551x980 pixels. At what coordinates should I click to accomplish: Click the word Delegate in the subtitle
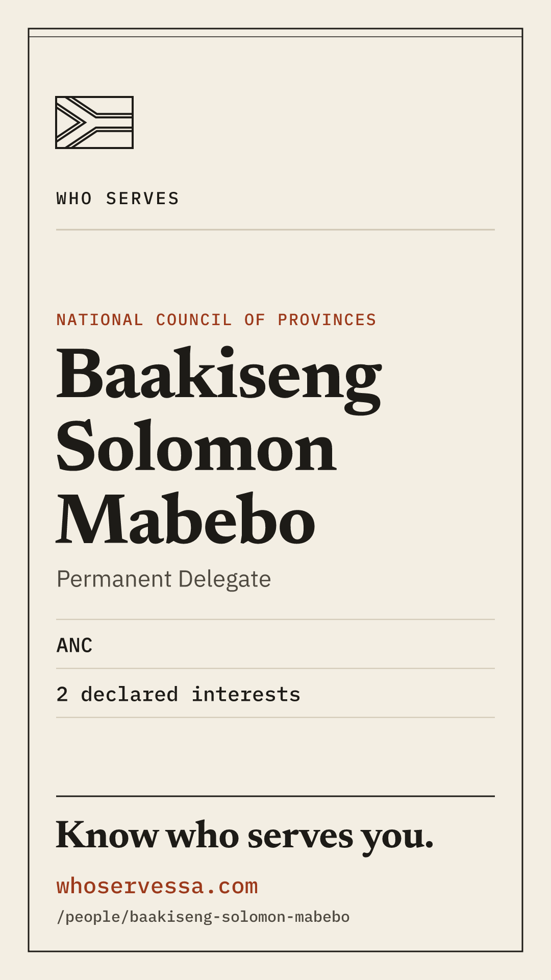coord(224,580)
